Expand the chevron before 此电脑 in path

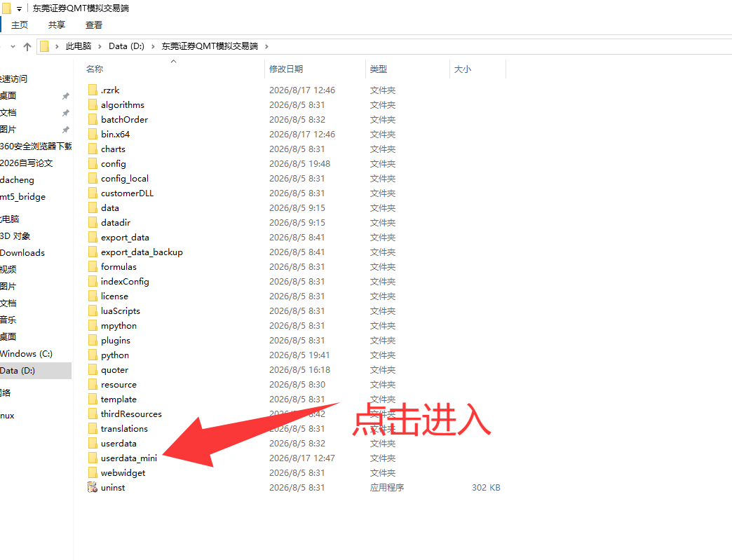pyautogui.click(x=57, y=46)
